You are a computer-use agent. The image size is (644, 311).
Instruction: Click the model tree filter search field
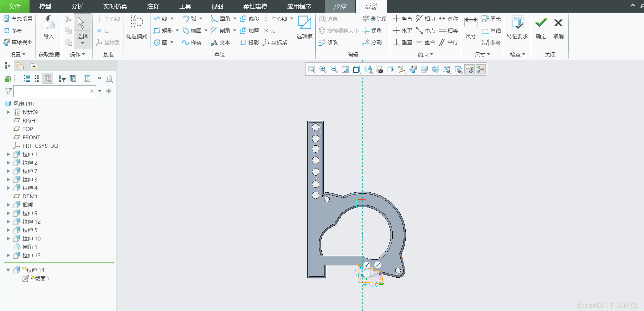pyautogui.click(x=52, y=91)
